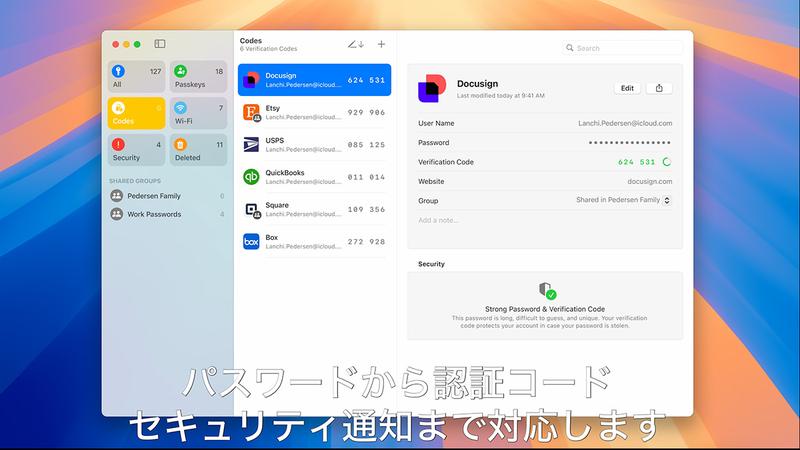Click the Etsy logo icon
Screen dimensions: 800x450
click(x=251, y=112)
